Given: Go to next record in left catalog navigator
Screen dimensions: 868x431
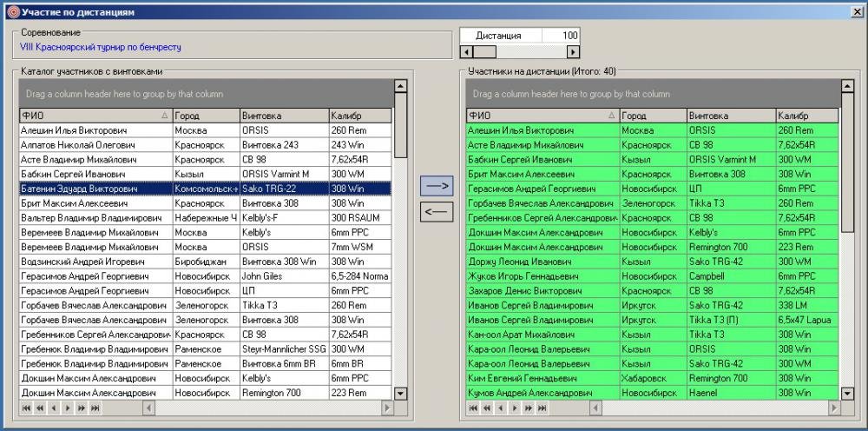Looking at the screenshot, I should click(68, 408).
